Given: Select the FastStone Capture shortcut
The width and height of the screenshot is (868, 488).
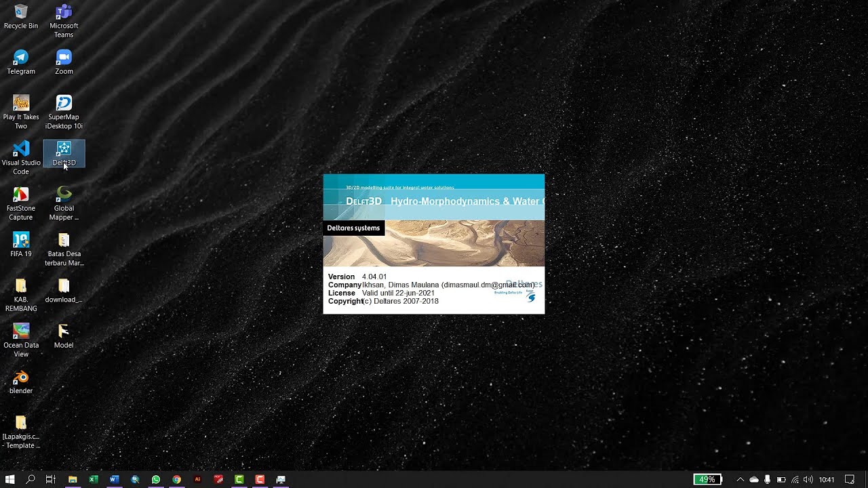Looking at the screenshot, I should coord(21,203).
